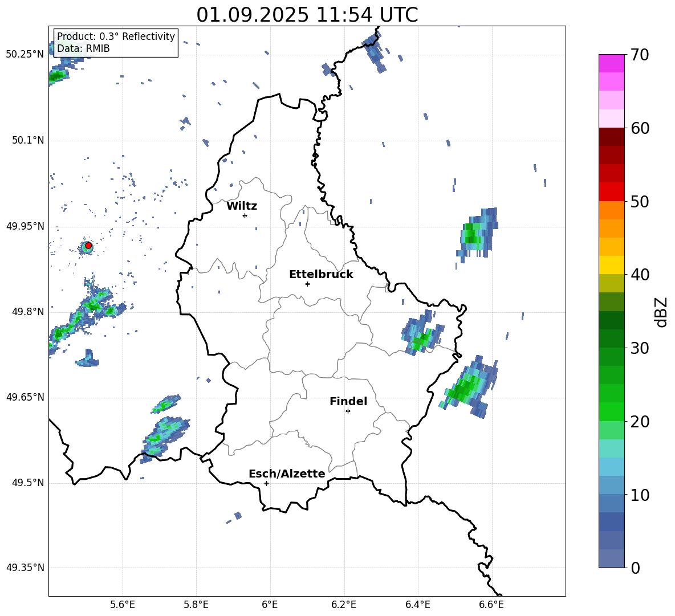Click the dark maroon band below 60 dBZ

click(x=611, y=137)
